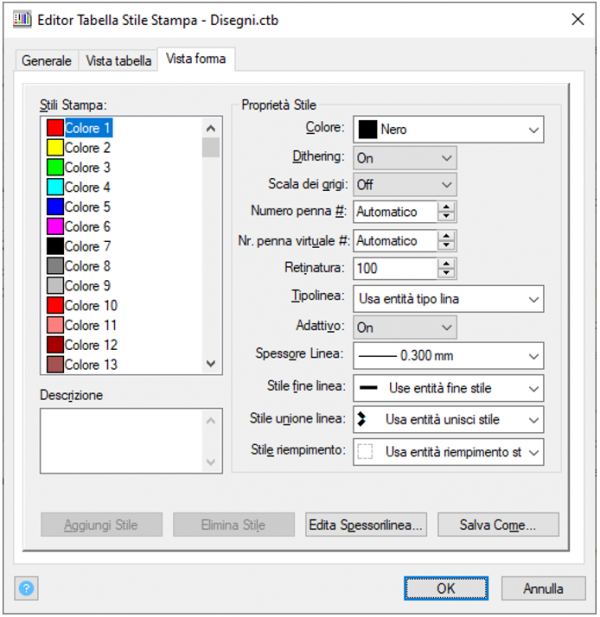Open the Stile riempimento dropdown
This screenshot has width=600, height=617.
pos(449,452)
